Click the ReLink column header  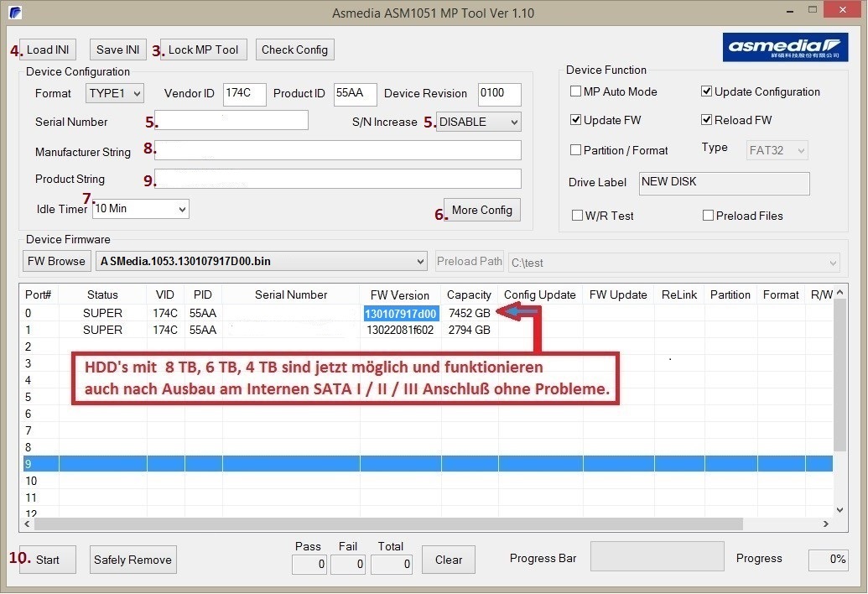(679, 294)
